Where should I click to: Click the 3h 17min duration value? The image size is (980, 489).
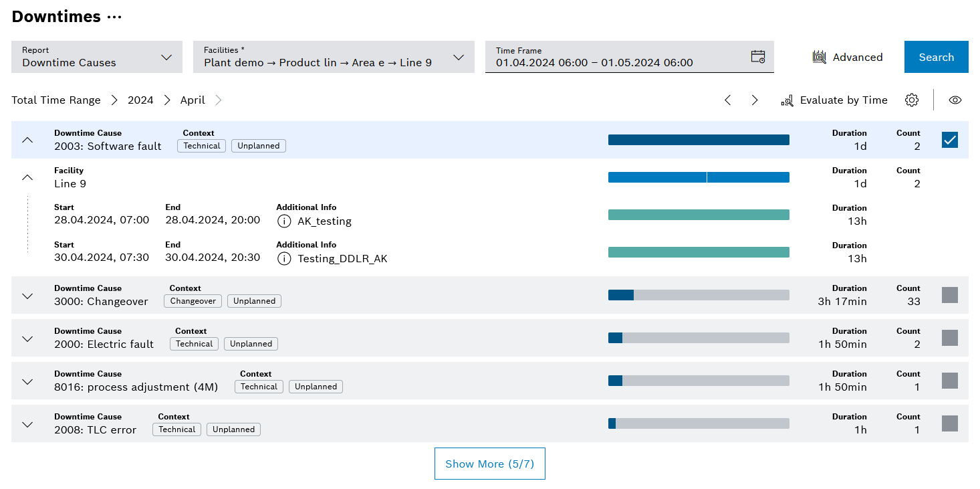pos(842,302)
